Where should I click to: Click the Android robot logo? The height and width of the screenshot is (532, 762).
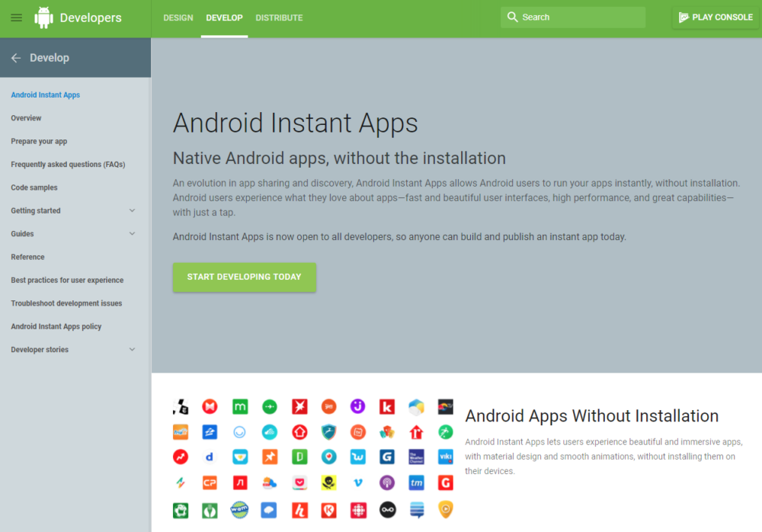(x=43, y=17)
